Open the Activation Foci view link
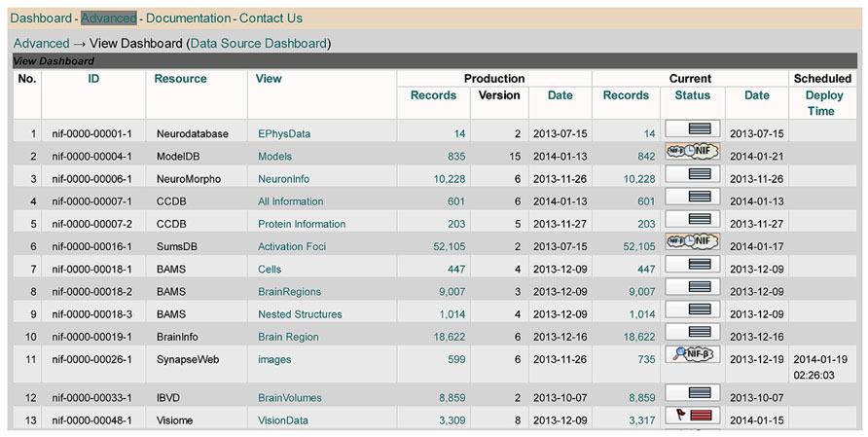This screenshot has width=868, height=437. pyautogui.click(x=292, y=246)
